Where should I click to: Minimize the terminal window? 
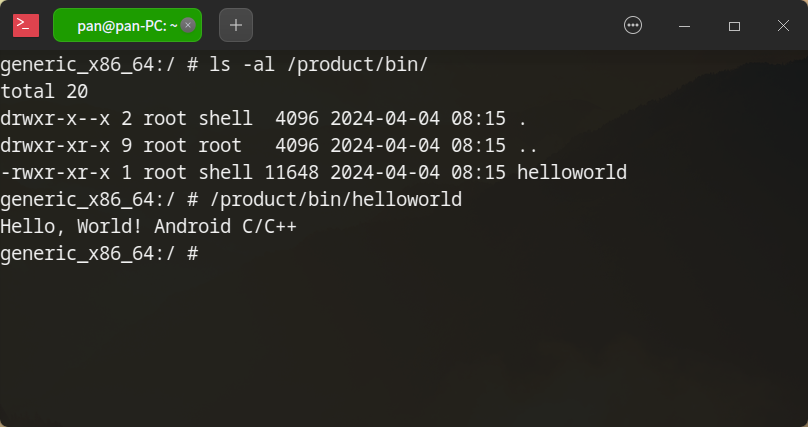point(685,26)
